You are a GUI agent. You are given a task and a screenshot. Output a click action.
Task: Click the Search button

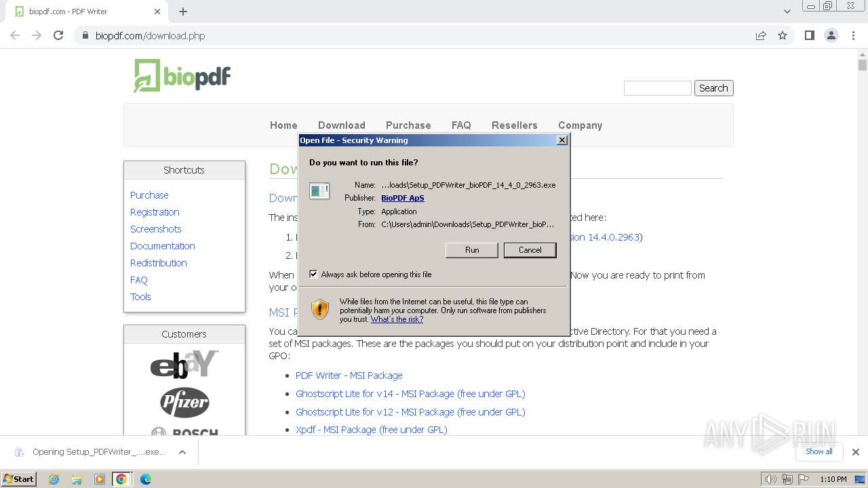[x=713, y=88]
